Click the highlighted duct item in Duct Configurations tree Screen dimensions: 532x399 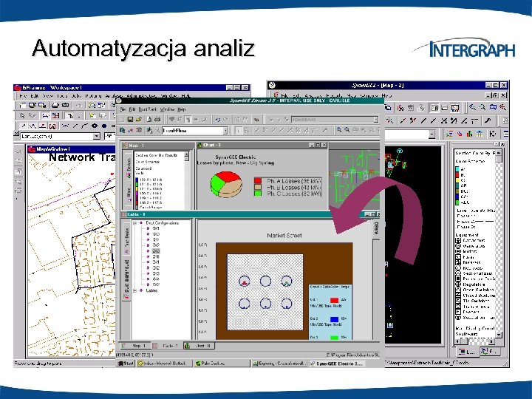point(156,251)
